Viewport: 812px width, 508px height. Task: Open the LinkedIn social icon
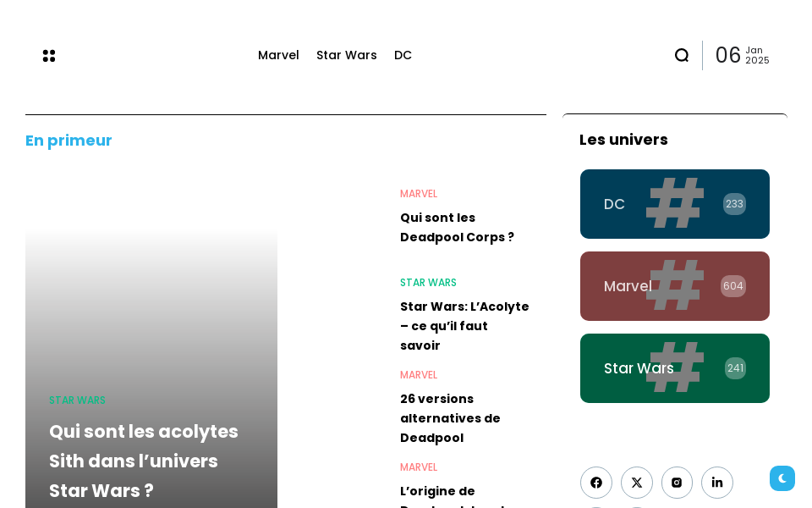(717, 483)
